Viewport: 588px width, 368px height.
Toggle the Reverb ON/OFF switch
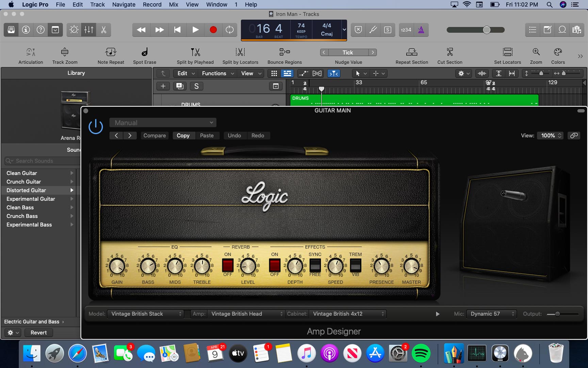(228, 265)
